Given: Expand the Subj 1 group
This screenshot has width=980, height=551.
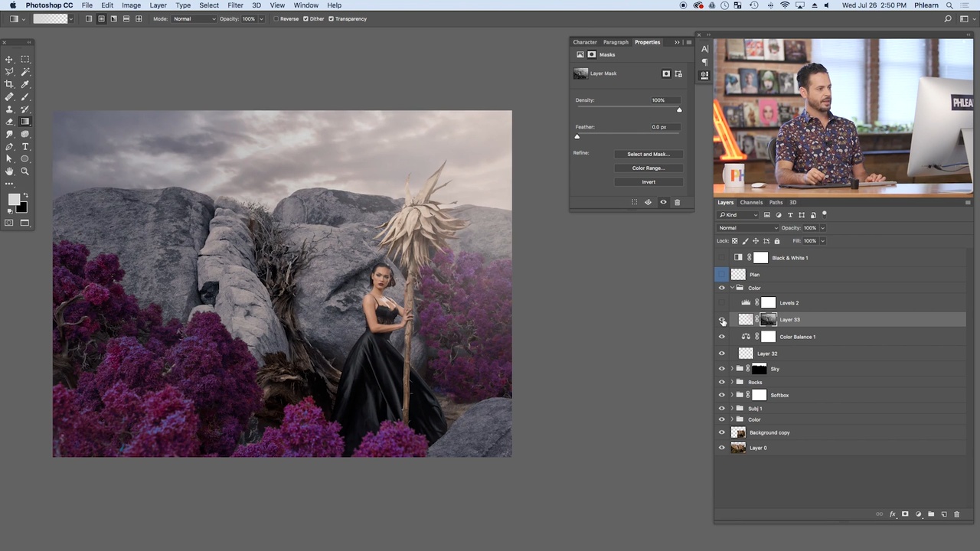Looking at the screenshot, I should click(732, 408).
